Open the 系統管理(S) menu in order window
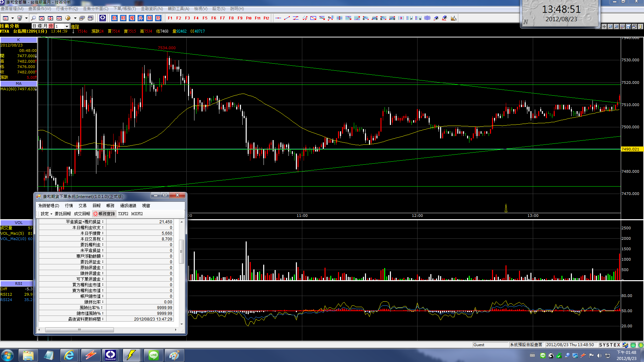This screenshot has height=362, width=644. tap(49, 206)
